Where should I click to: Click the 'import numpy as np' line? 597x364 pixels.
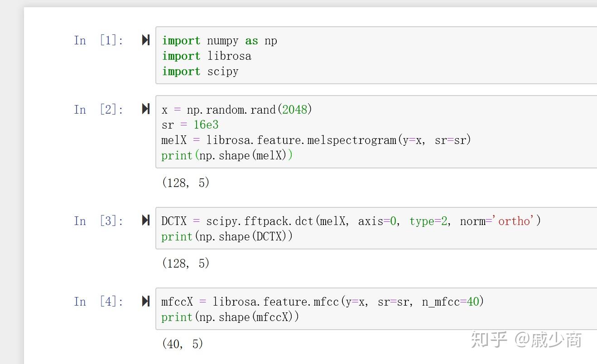tap(219, 41)
